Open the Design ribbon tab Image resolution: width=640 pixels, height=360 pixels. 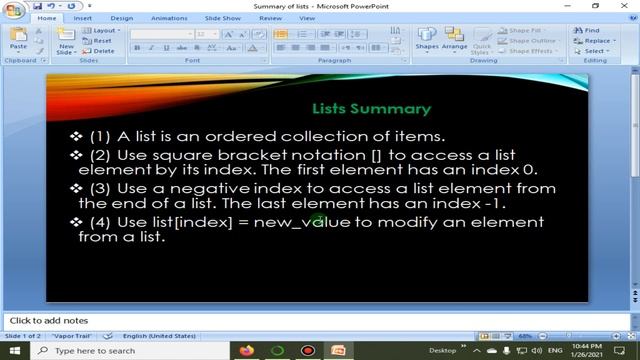(x=122, y=18)
